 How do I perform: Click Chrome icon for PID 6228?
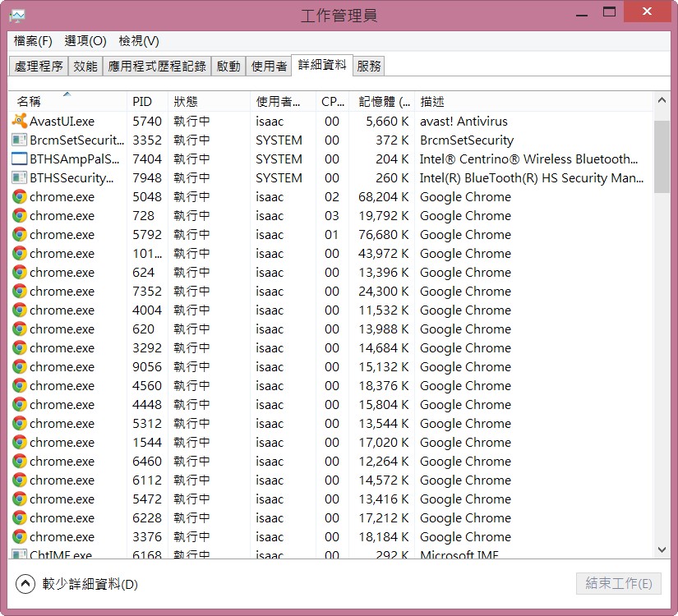pos(20,518)
